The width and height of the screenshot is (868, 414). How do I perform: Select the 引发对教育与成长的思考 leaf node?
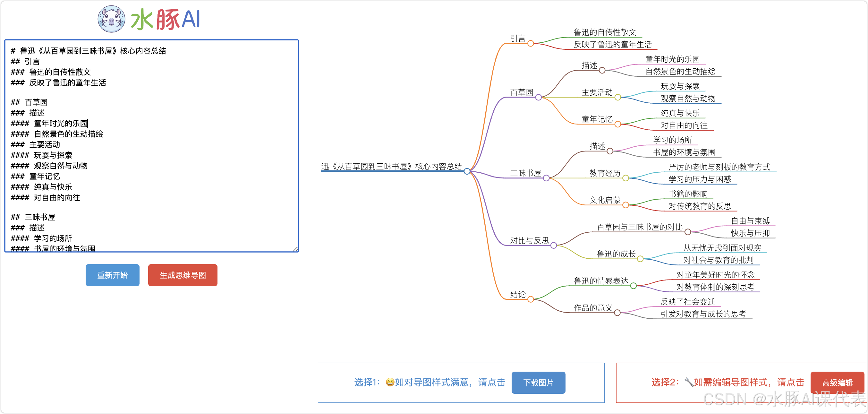[703, 314]
